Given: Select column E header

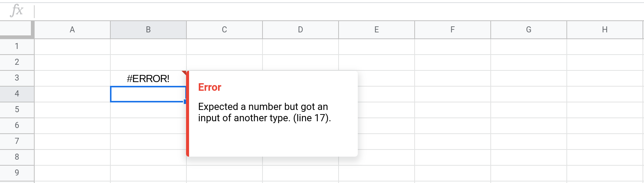Looking at the screenshot, I should (x=377, y=30).
